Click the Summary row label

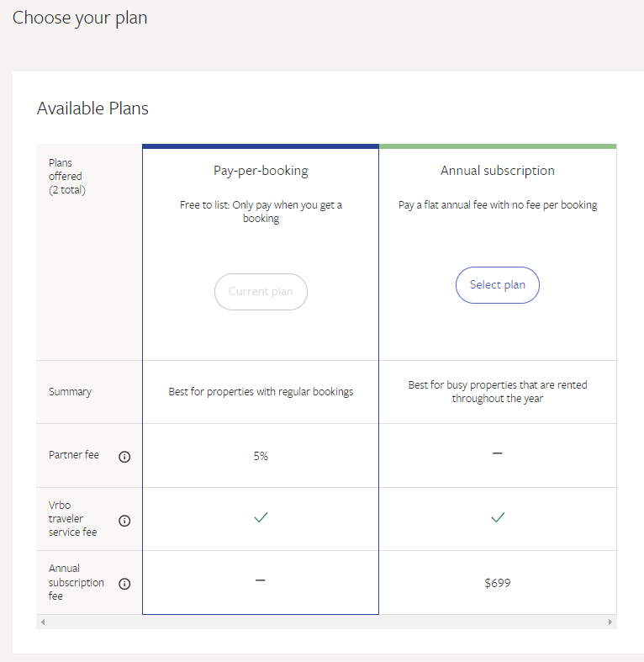70,392
